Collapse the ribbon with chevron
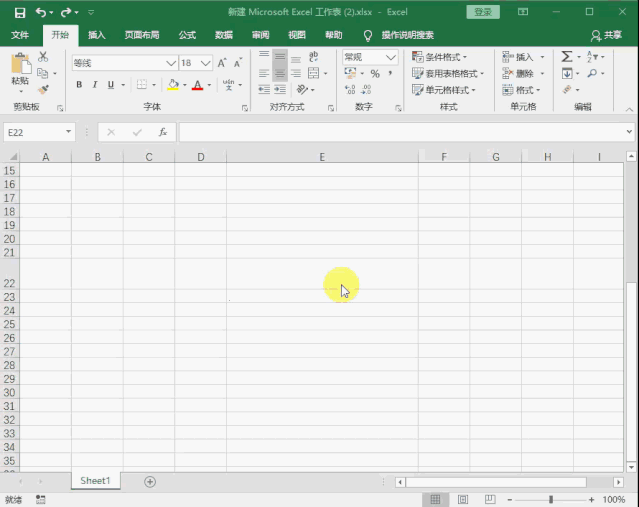Image resolution: width=639 pixels, height=507 pixels. pyautogui.click(x=629, y=109)
